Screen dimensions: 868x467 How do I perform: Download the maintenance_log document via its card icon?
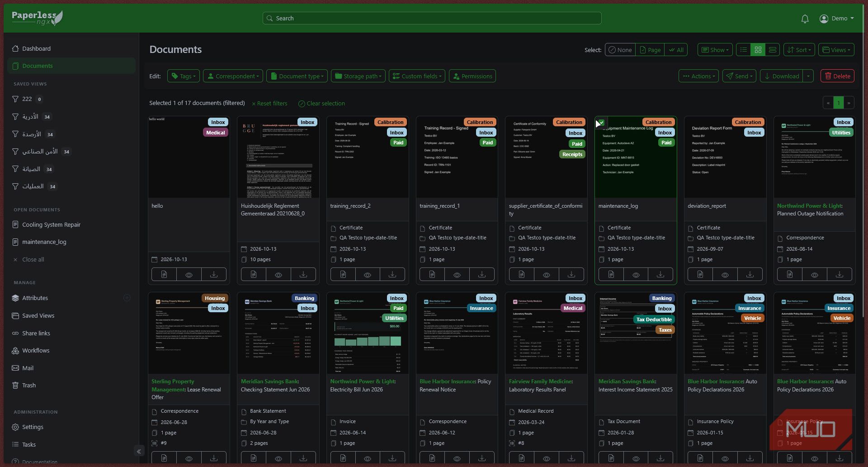[660, 275]
